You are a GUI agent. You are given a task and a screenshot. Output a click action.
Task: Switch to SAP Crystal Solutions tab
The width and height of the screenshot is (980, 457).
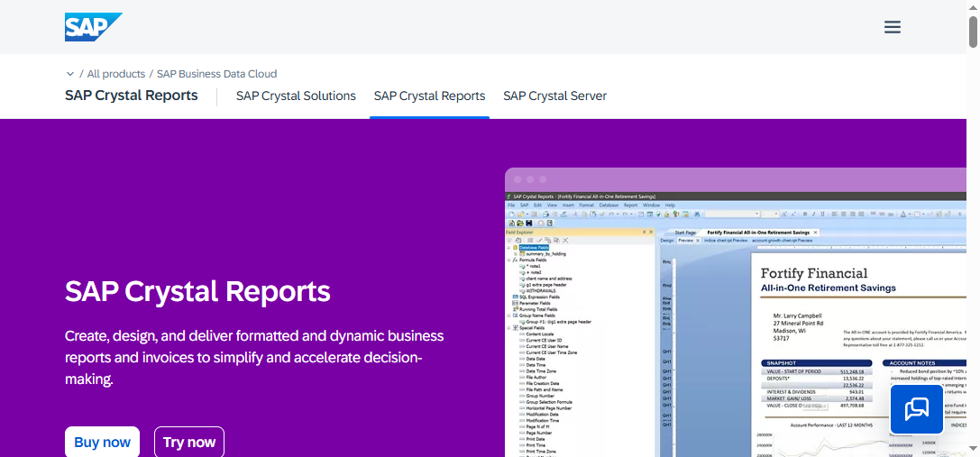[x=296, y=96]
